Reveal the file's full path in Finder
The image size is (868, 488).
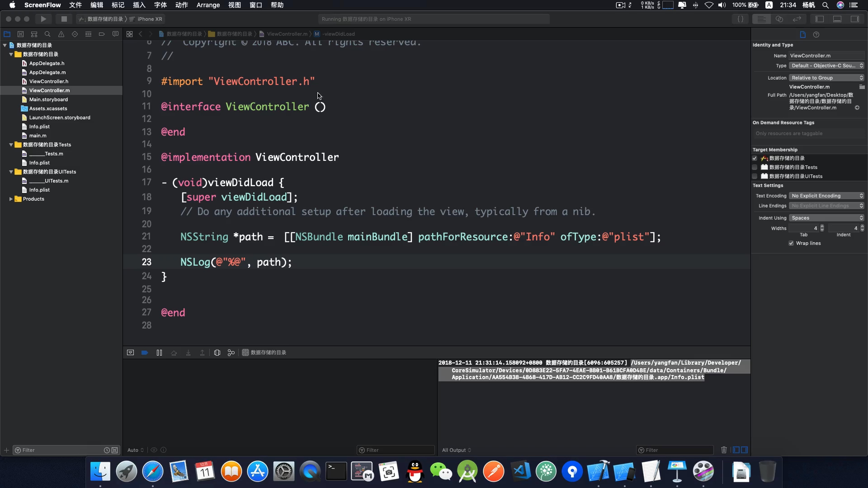tap(857, 108)
